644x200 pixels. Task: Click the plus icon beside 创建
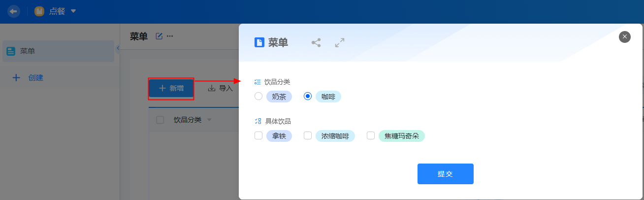tap(16, 77)
